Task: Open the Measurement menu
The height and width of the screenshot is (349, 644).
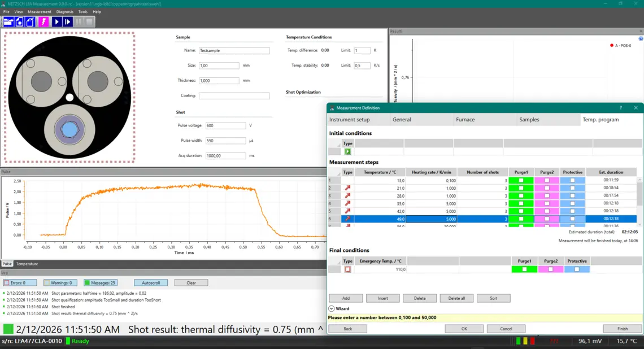Action: (40, 12)
